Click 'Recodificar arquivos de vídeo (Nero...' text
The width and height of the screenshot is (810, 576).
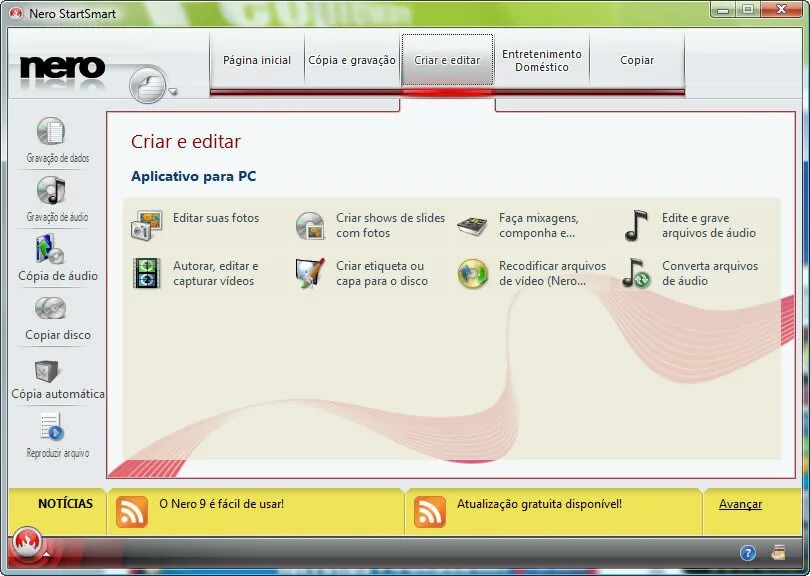click(x=552, y=273)
